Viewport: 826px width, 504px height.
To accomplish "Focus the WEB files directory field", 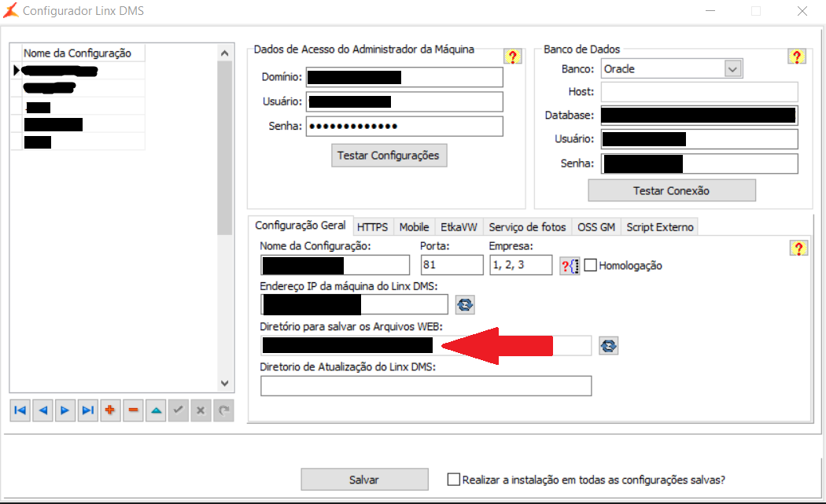I will [426, 345].
